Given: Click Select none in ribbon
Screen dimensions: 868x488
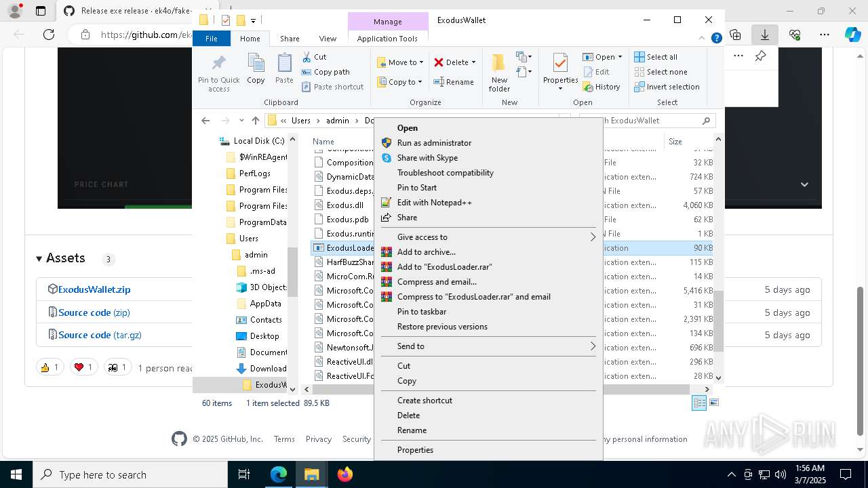Looking at the screenshot, I should tap(660, 72).
